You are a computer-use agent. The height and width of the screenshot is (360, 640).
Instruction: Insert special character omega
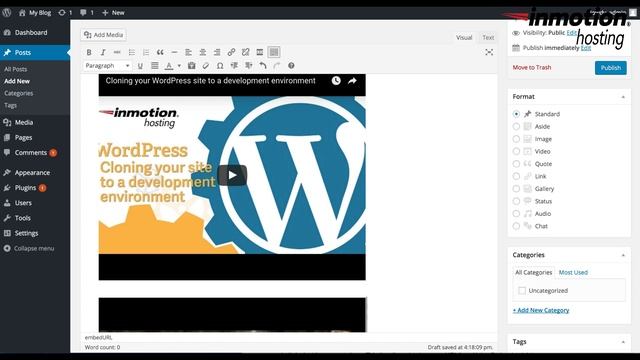(220, 66)
